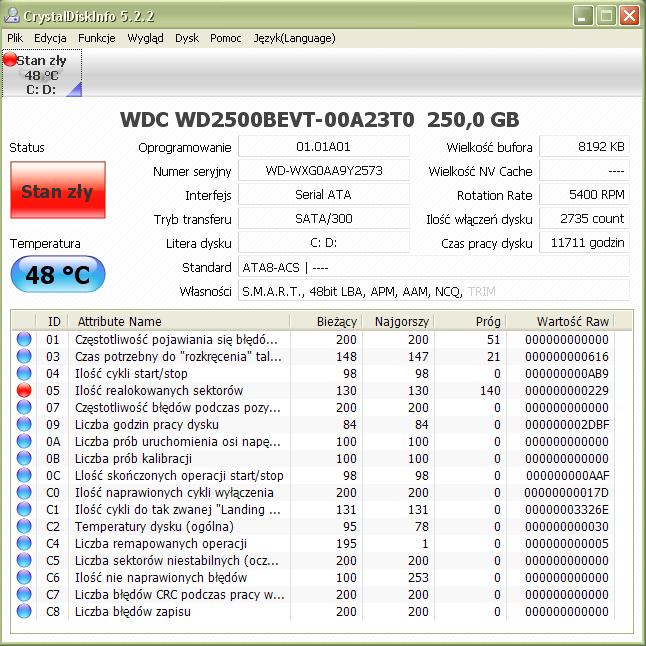This screenshot has width=646, height=646.
Task: Open the Pomoc menu
Action: click(226, 38)
